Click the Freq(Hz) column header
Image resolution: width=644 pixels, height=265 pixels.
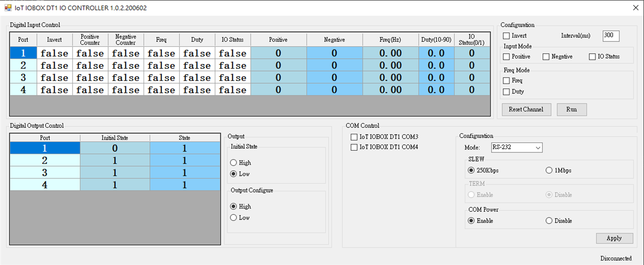pos(390,40)
